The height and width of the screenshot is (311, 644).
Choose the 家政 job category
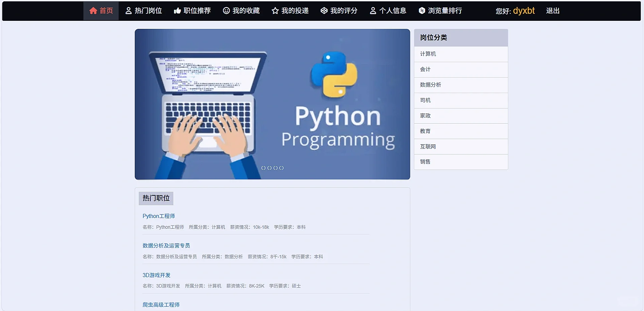coord(461,116)
